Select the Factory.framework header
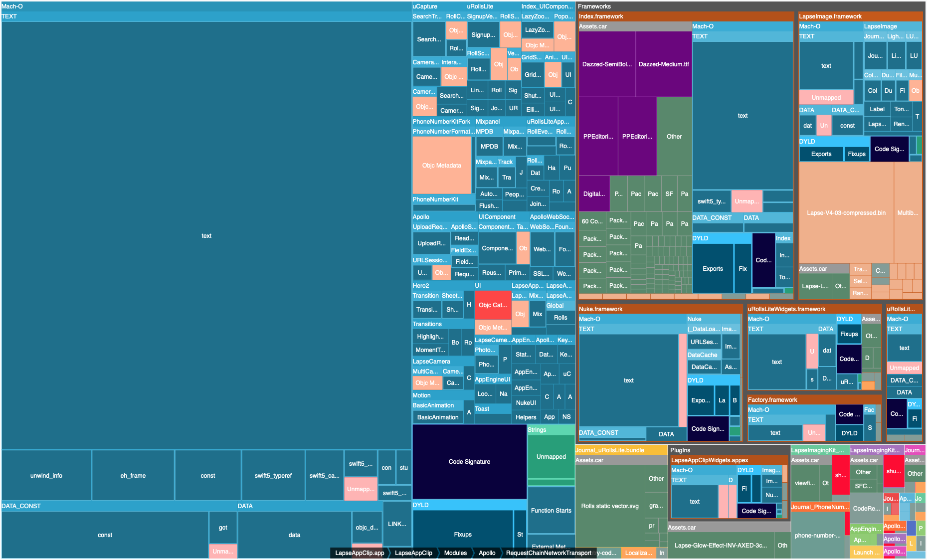The width and height of the screenshot is (927, 560). pyautogui.click(x=814, y=400)
